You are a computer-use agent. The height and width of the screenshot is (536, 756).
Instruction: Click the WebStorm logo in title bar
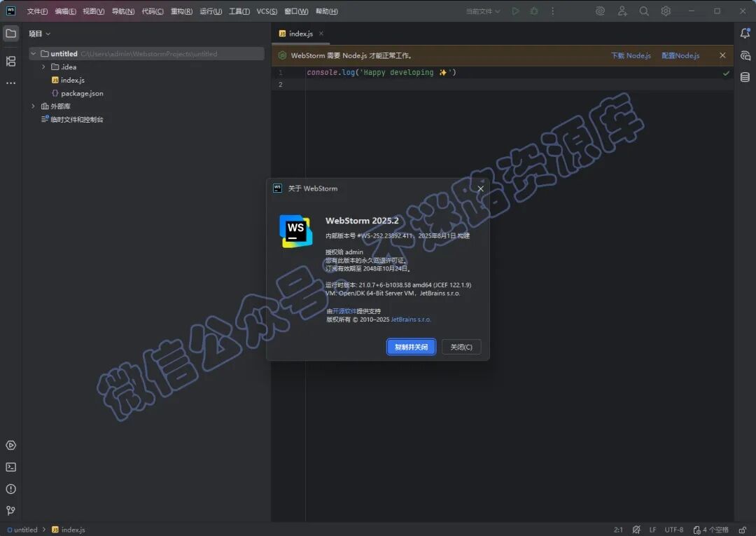point(10,11)
